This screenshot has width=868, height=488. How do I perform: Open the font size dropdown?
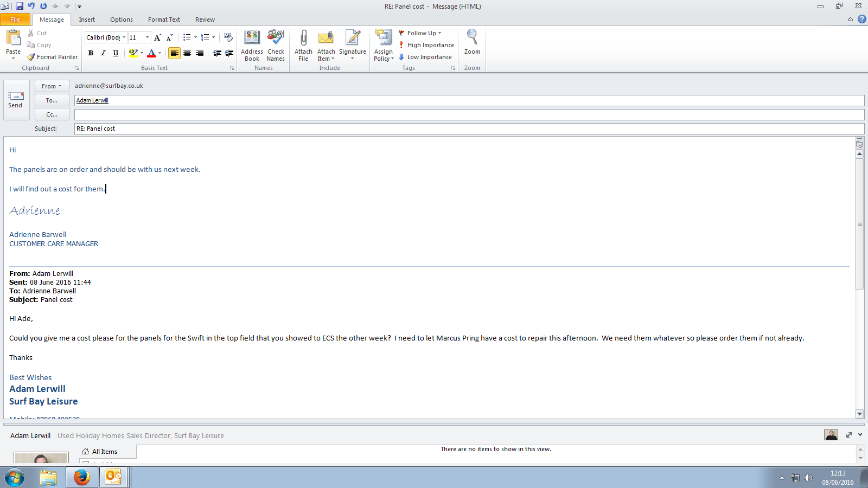[147, 37]
